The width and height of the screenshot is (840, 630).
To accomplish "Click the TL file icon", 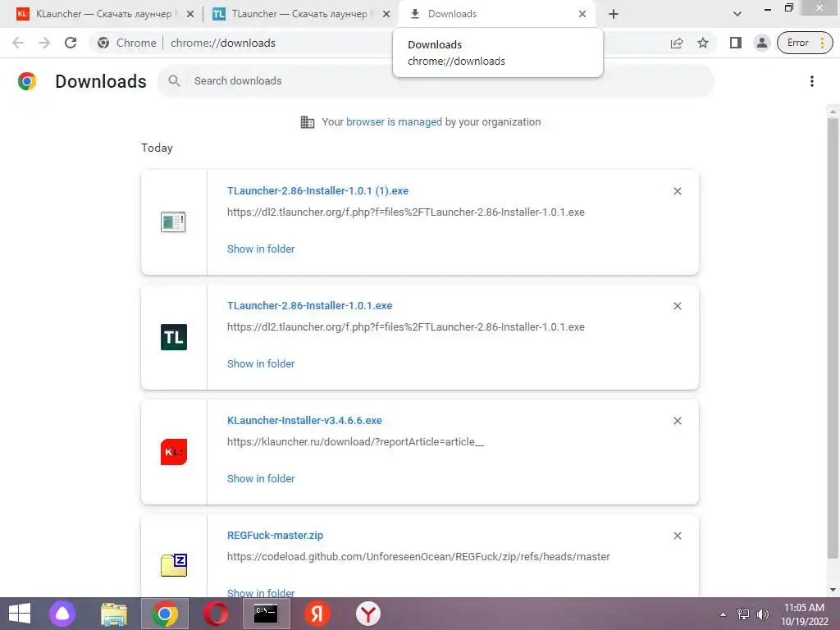I will 174,337.
